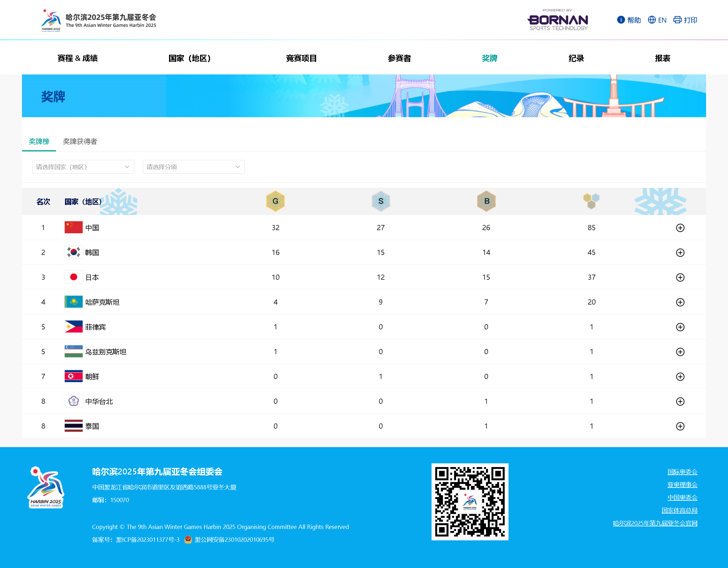The height and width of the screenshot is (568, 728).
Task: Click the total medals combined icon
Action: 591,201
